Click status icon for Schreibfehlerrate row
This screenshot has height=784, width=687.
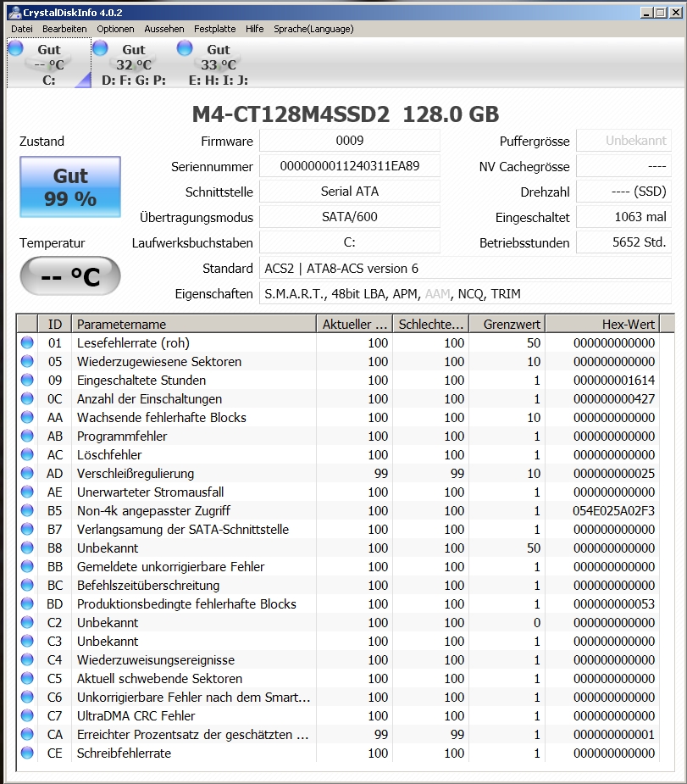point(27,753)
